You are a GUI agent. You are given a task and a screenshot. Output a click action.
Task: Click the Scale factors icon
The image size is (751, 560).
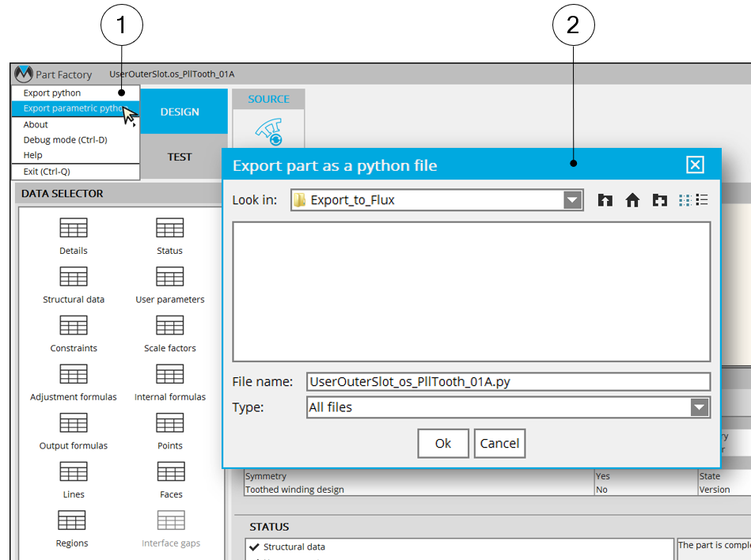pos(170,326)
